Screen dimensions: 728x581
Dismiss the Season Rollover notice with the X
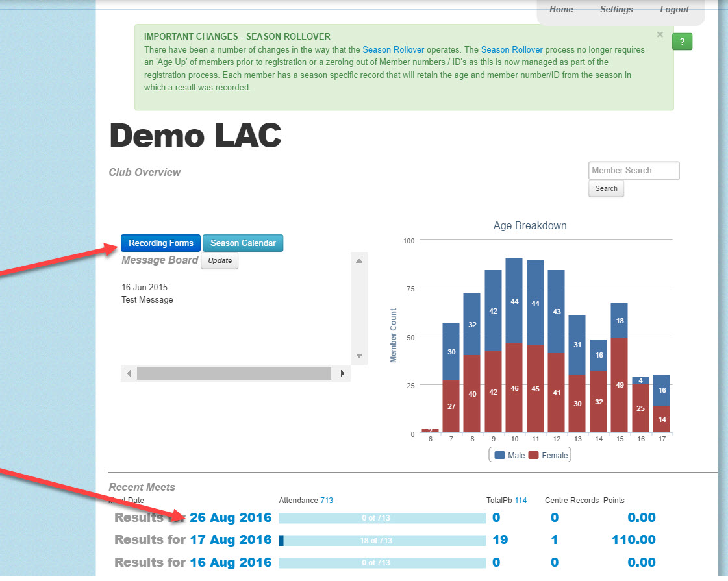(x=660, y=34)
